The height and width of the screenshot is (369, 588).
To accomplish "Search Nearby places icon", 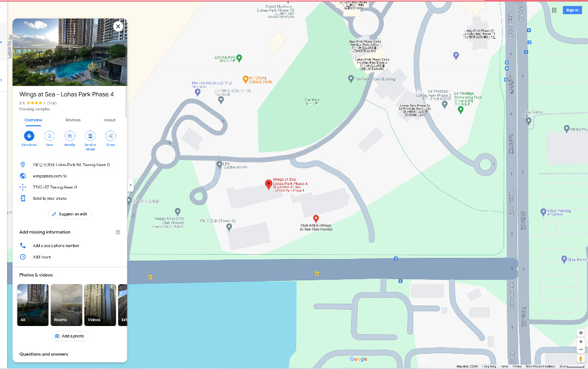I will click(x=70, y=136).
